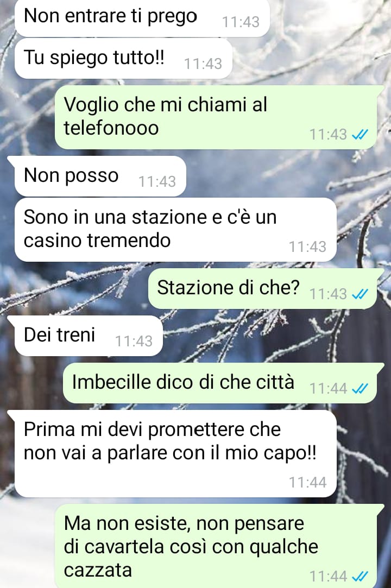Click the double check marks on 'Voglio che mi chiami' message
This screenshot has height=588, width=391.
[x=360, y=134]
